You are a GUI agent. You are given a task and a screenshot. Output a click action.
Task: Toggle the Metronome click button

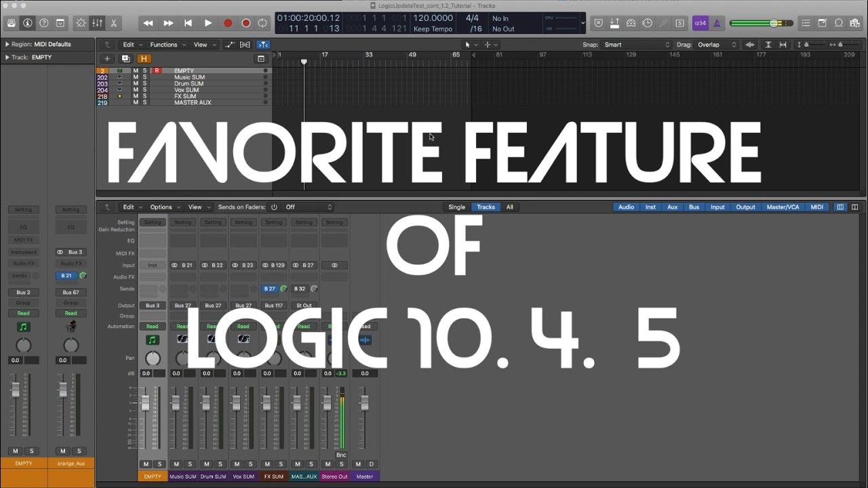(717, 23)
